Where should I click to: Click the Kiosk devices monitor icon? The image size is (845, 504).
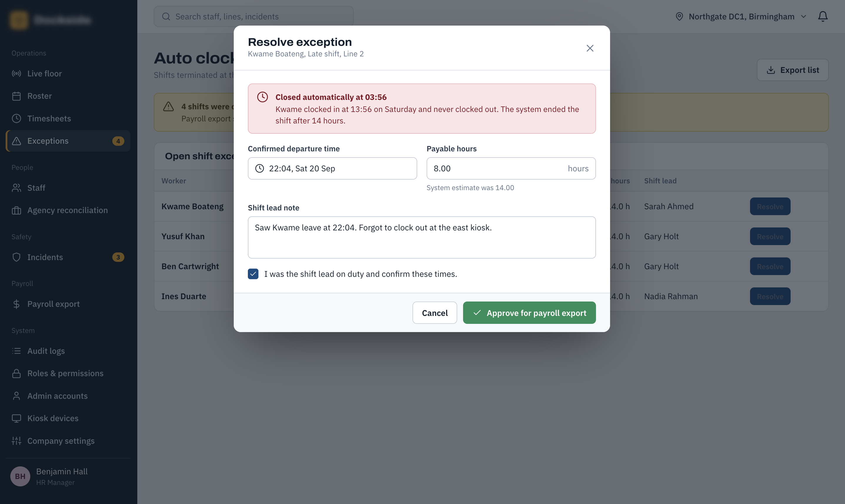[x=16, y=418]
